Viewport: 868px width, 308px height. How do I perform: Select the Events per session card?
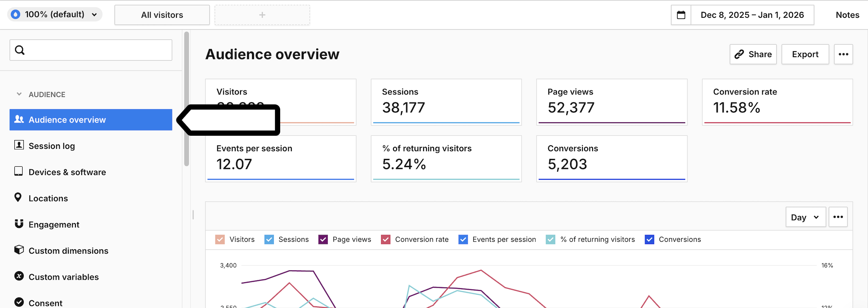pos(281,159)
